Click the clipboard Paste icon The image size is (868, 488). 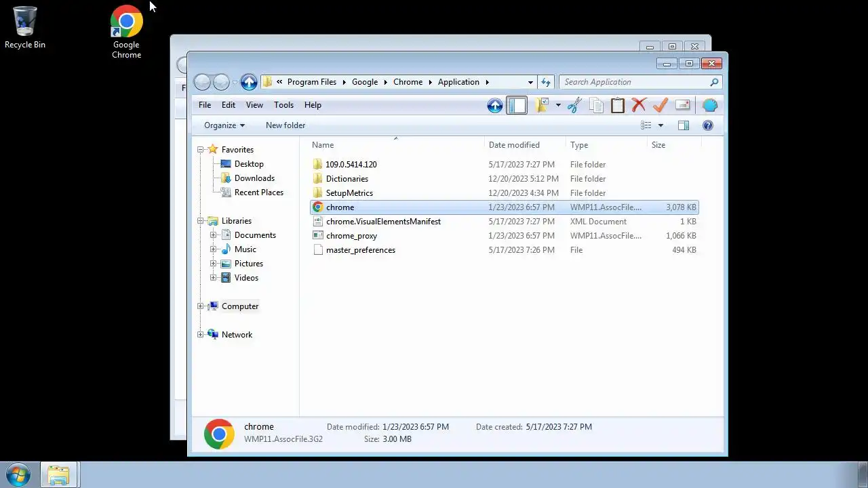pyautogui.click(x=618, y=105)
